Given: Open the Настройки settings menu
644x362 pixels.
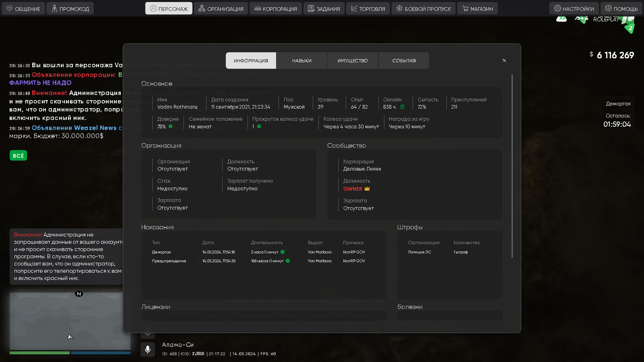Looking at the screenshot, I should point(574,9).
